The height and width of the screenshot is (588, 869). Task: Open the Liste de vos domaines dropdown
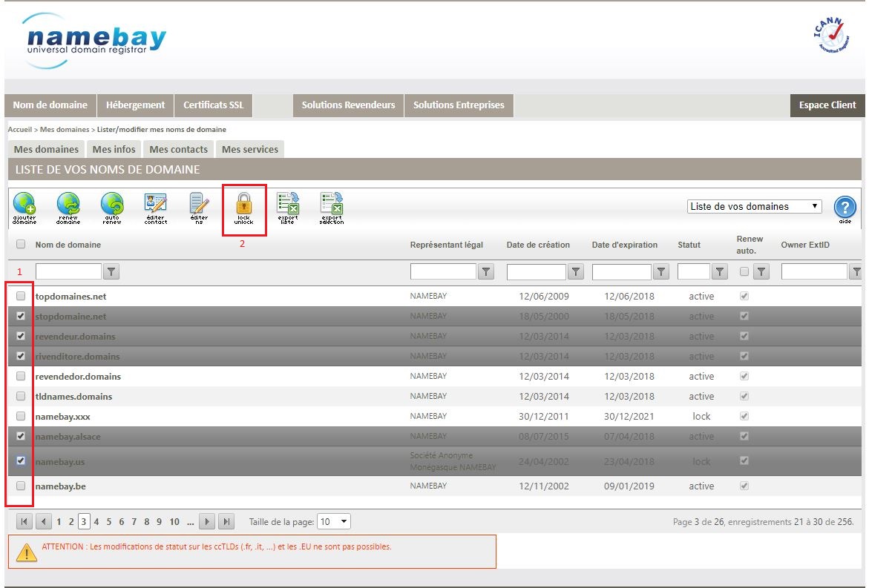[x=754, y=207]
